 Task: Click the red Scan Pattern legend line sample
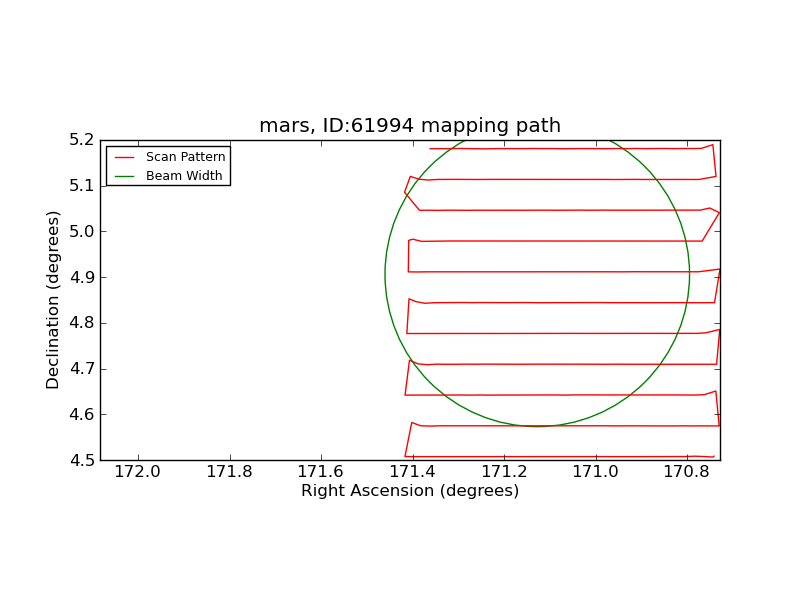pos(124,157)
